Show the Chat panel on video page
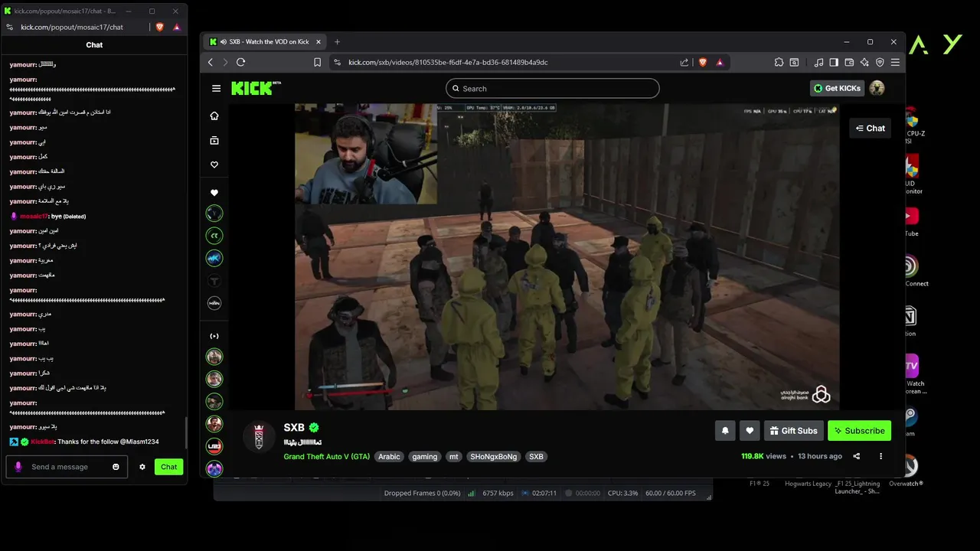 (x=871, y=128)
